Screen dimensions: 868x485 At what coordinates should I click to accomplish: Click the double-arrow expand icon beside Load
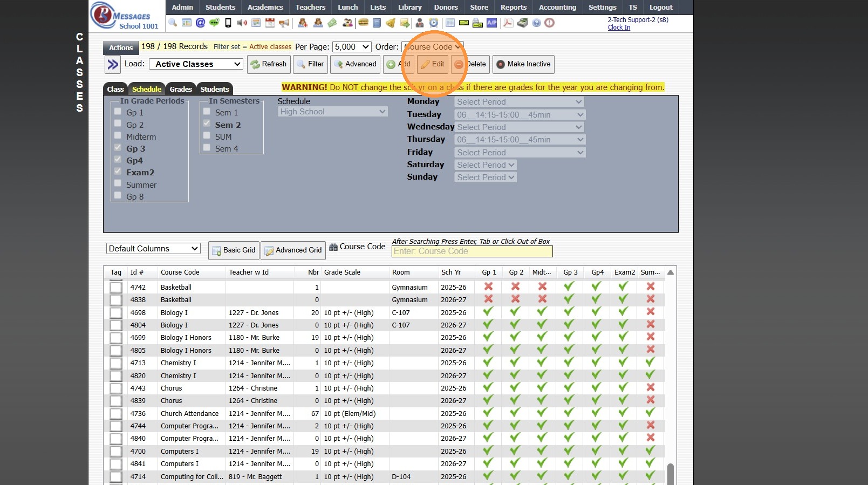click(113, 65)
